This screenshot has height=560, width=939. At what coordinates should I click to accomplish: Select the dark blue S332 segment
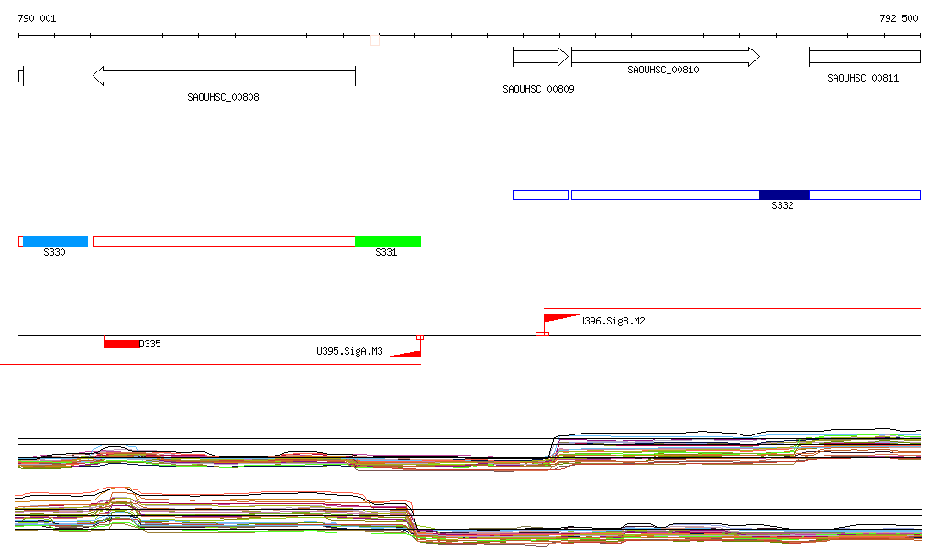point(784,194)
